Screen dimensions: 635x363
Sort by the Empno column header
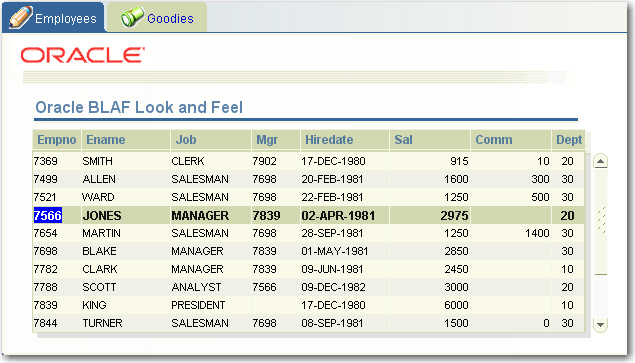coord(57,140)
